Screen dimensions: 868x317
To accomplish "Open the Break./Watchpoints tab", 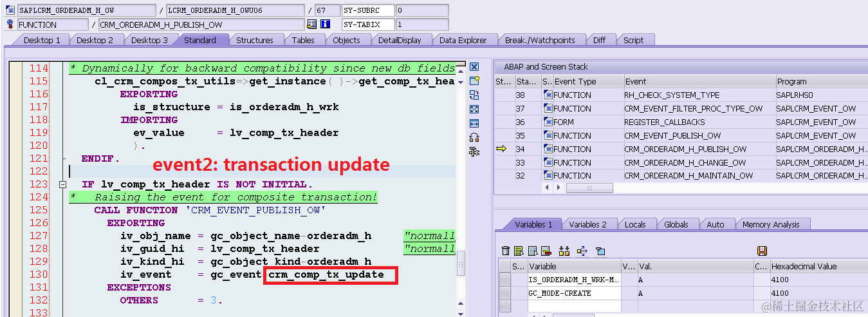I will click(x=540, y=40).
